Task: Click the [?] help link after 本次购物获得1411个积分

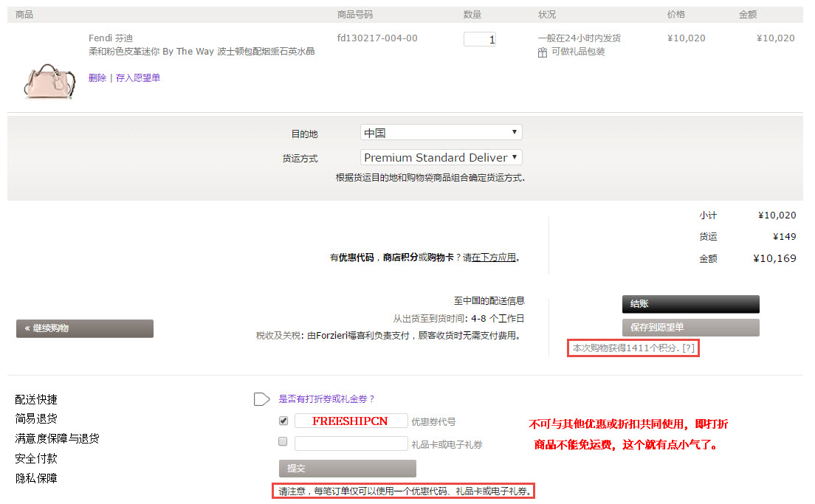Action: [x=688, y=348]
